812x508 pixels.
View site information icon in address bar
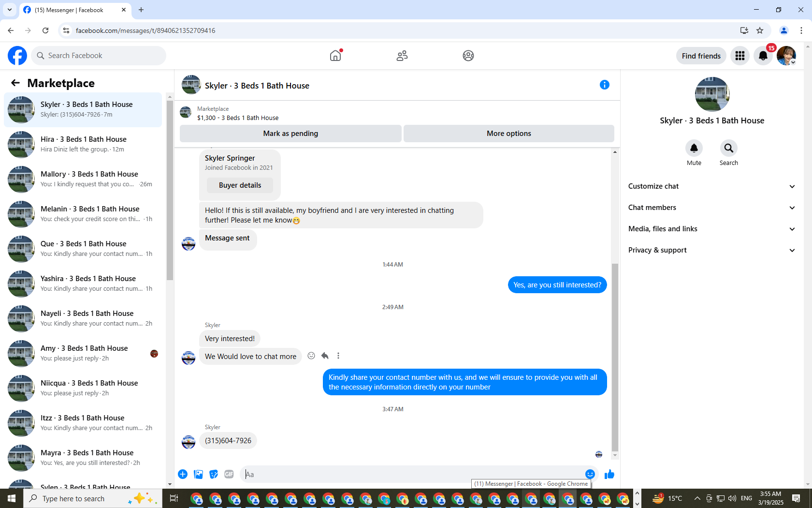[x=66, y=30]
